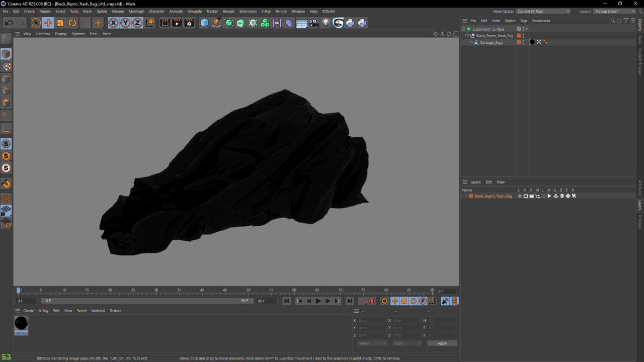Switch to the Takes side tab

coord(640,39)
